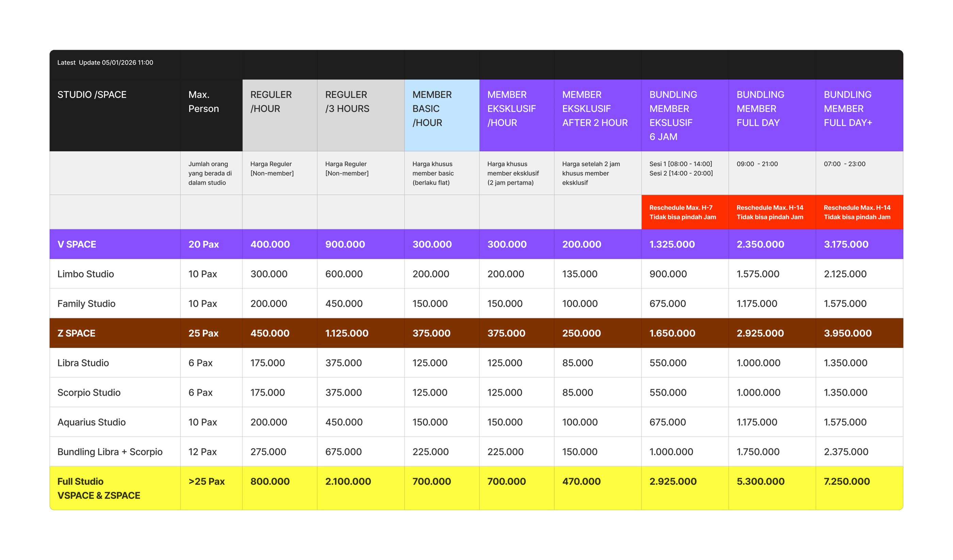Click the Scorpio Studio row name
Screen dimensions: 953x560
[x=89, y=393]
